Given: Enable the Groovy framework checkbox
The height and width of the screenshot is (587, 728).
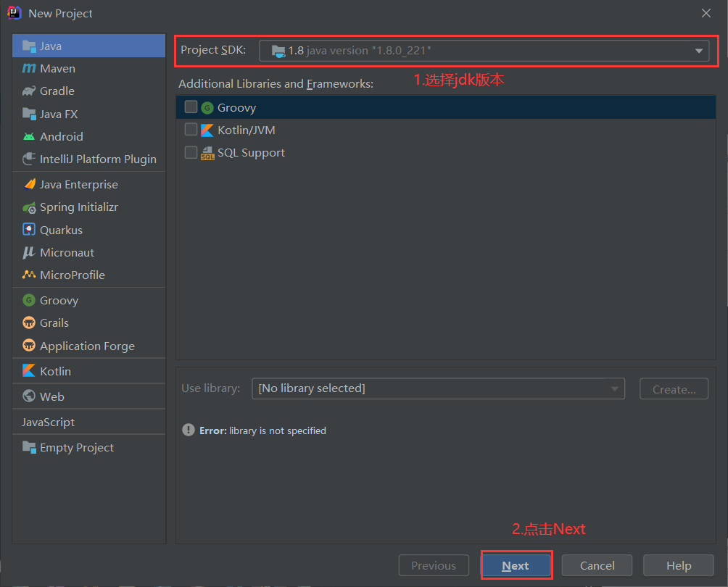Looking at the screenshot, I should point(191,107).
